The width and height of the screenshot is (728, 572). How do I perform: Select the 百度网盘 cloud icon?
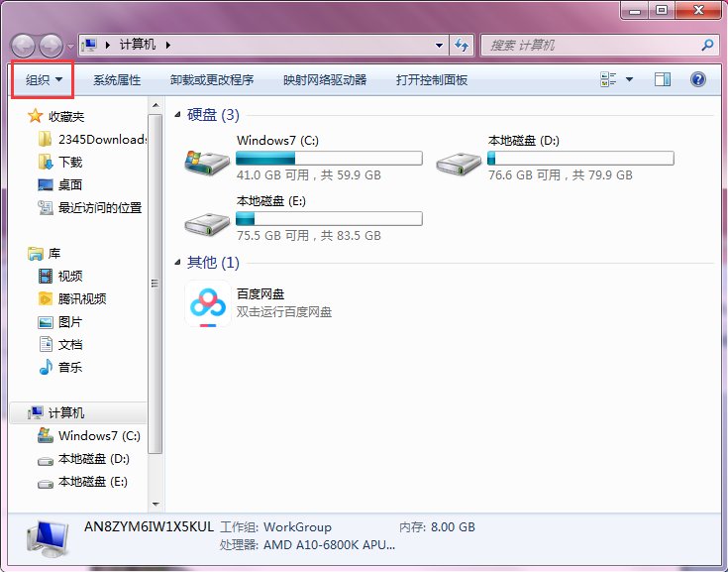tap(208, 303)
